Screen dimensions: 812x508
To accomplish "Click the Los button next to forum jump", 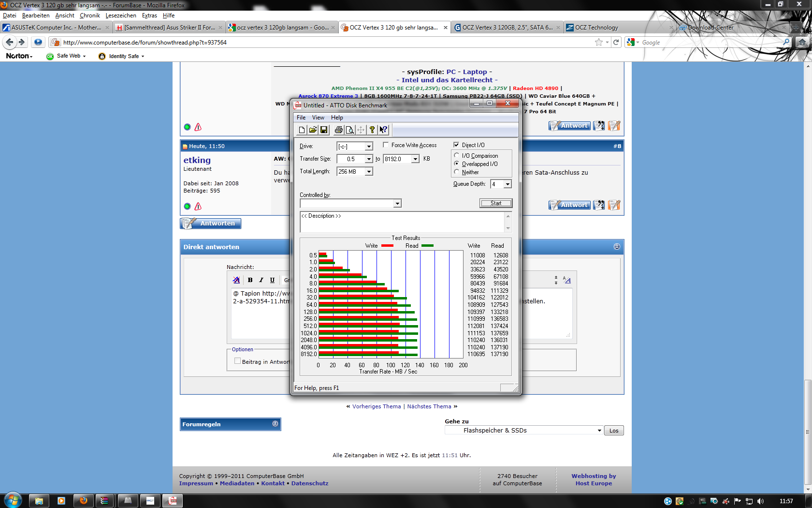I will [x=614, y=431].
